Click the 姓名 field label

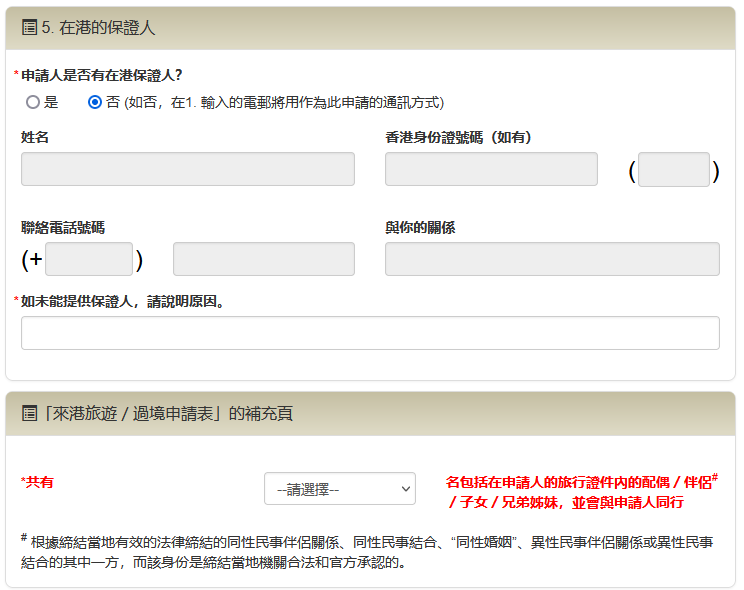35,137
